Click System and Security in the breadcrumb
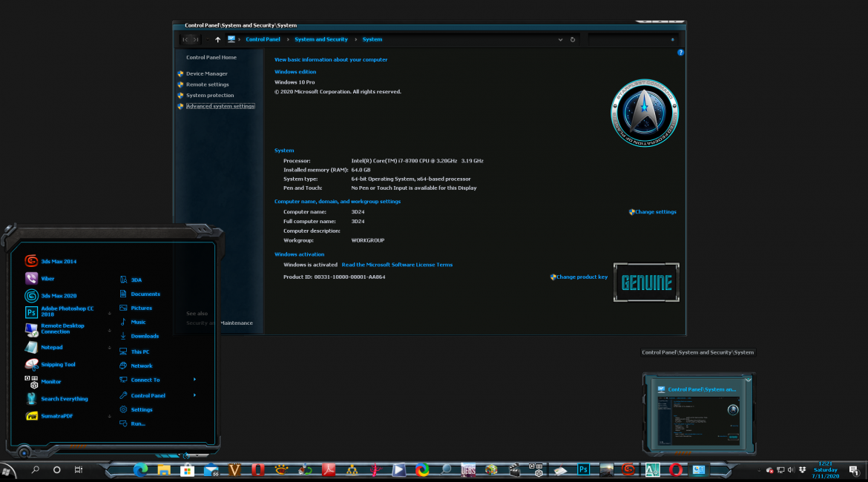Viewport: 868px width, 482px height. point(321,39)
